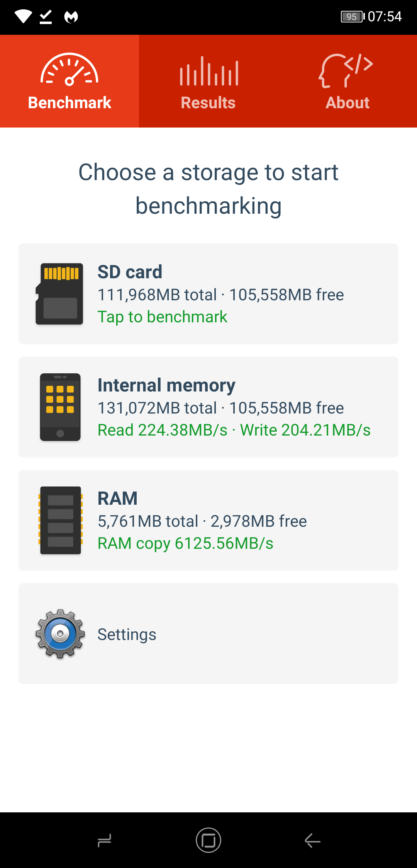Select the Benchmark tab label
Screen dimensions: 417x868
pyautogui.click(x=69, y=103)
